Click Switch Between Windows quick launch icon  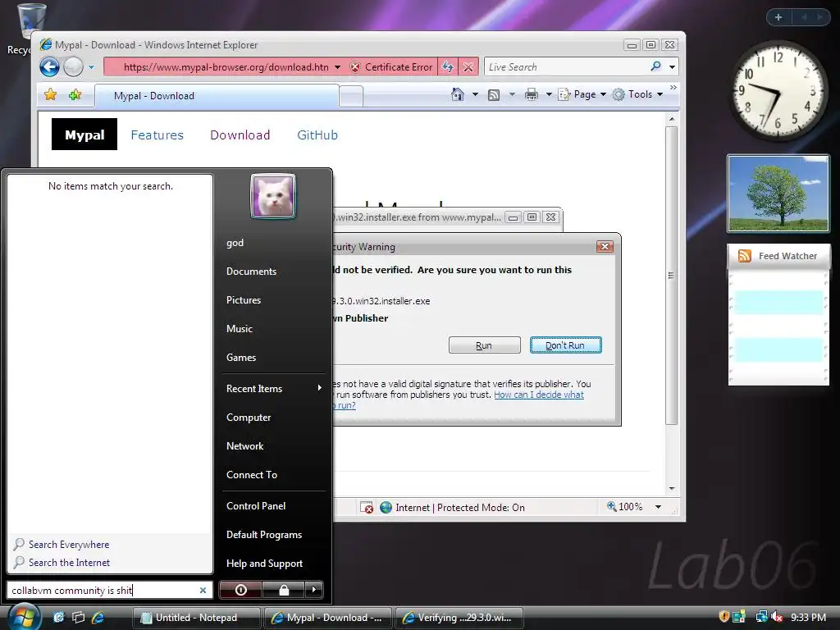pyautogui.click(x=78, y=617)
